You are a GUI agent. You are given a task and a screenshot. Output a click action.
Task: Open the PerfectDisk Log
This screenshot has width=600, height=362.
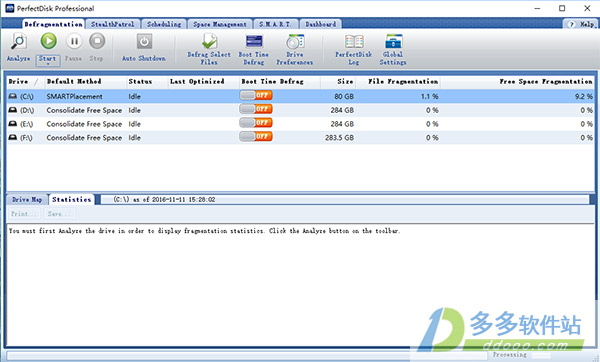click(x=354, y=42)
